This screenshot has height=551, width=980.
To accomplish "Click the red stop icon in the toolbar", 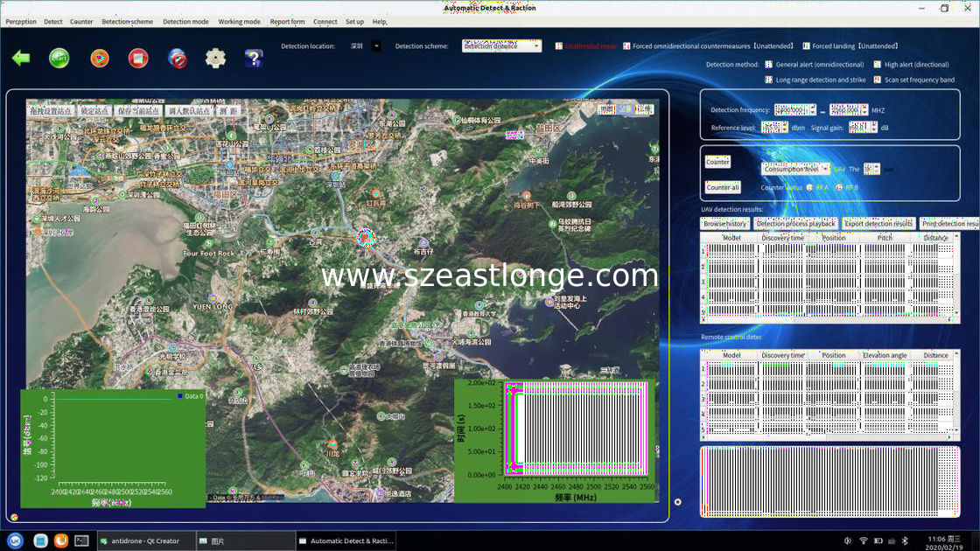I will (x=137, y=59).
